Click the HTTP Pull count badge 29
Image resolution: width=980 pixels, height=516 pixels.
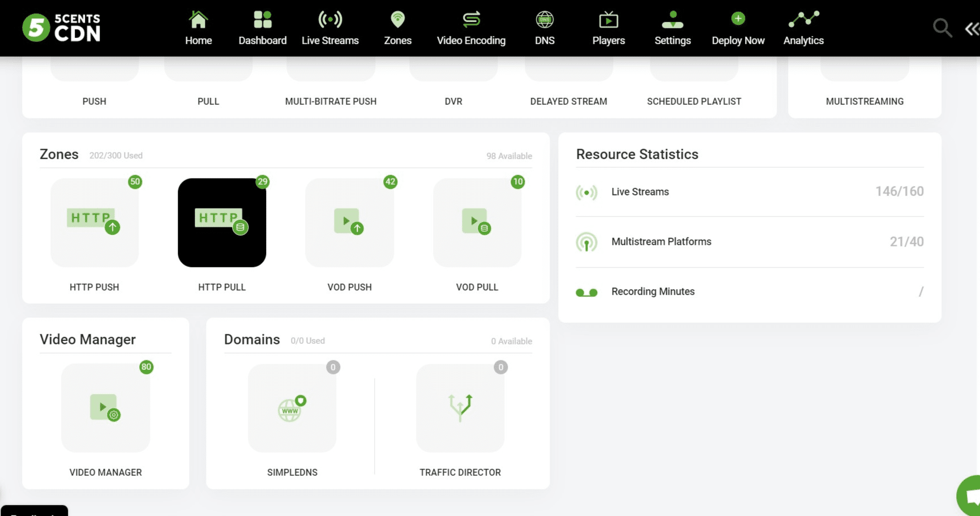pyautogui.click(x=263, y=182)
